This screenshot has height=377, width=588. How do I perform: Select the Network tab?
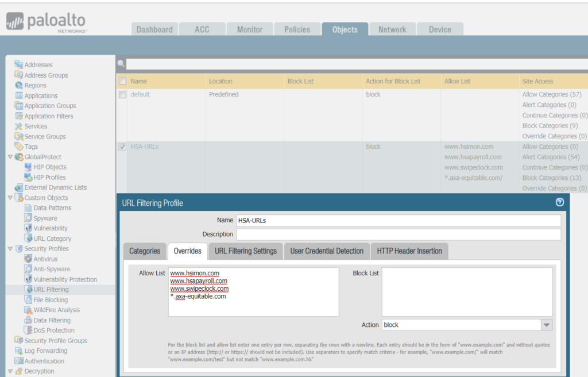pos(392,29)
